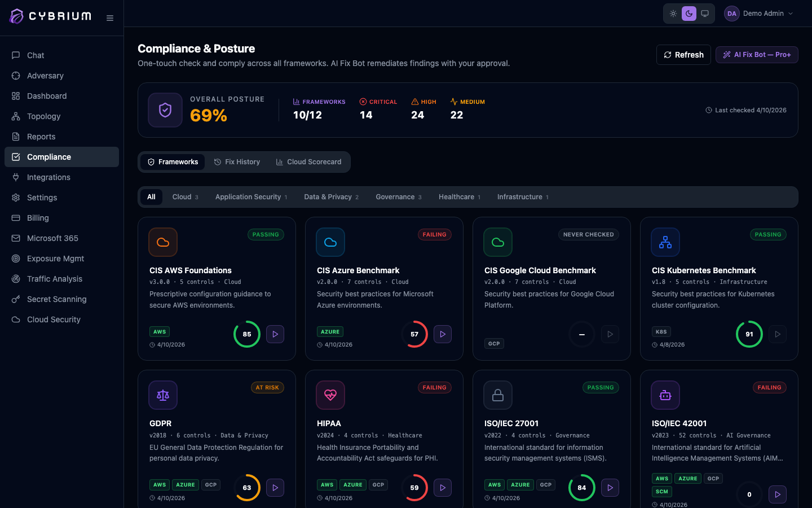The height and width of the screenshot is (508, 812).
Task: Click CIS AWS score ring 85
Action: (x=247, y=334)
